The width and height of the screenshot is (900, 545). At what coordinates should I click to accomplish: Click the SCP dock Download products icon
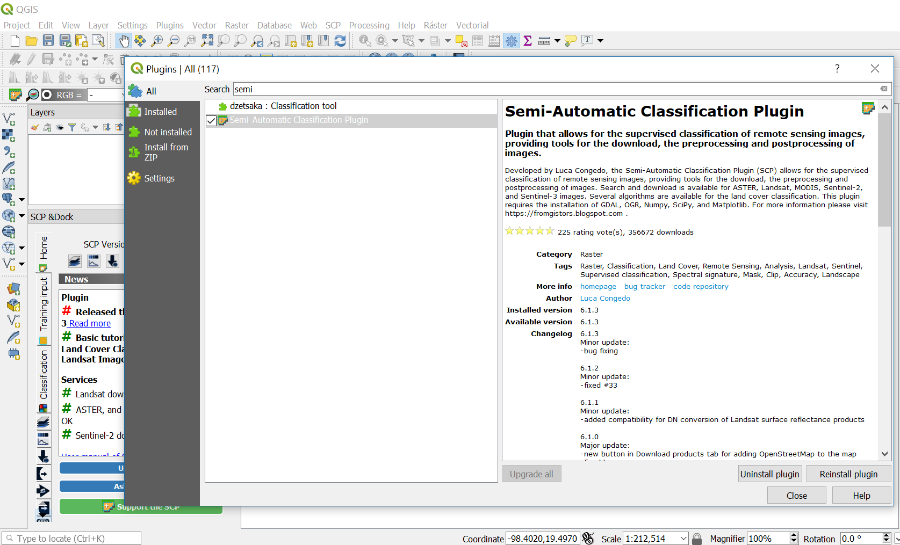(x=112, y=261)
